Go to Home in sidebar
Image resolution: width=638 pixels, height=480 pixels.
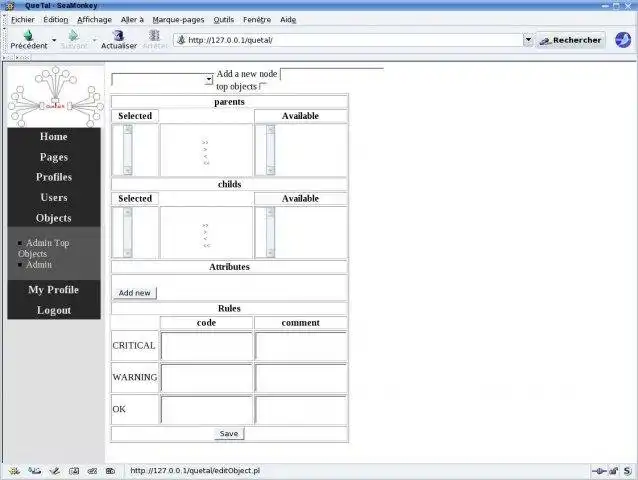tap(54, 137)
